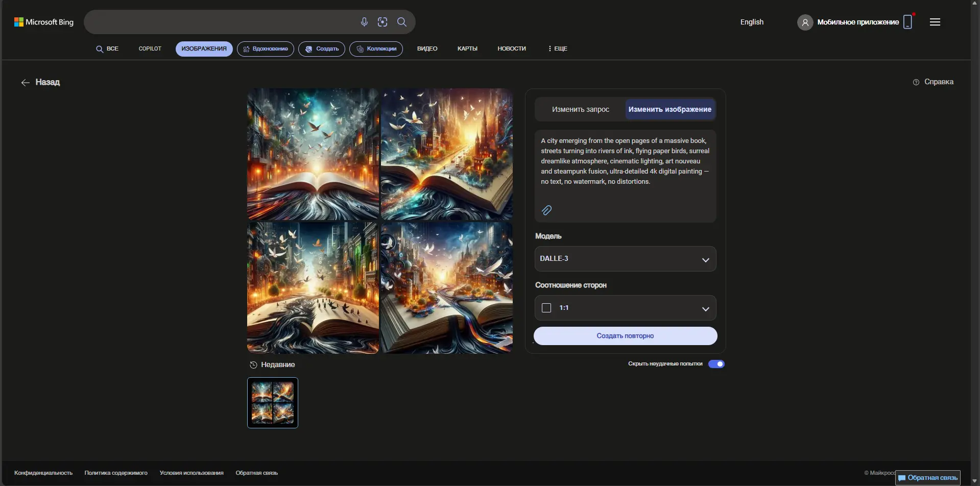The height and width of the screenshot is (486, 980).
Task: Expand the Соотношение сторон dropdown chevron
Action: pyautogui.click(x=706, y=309)
